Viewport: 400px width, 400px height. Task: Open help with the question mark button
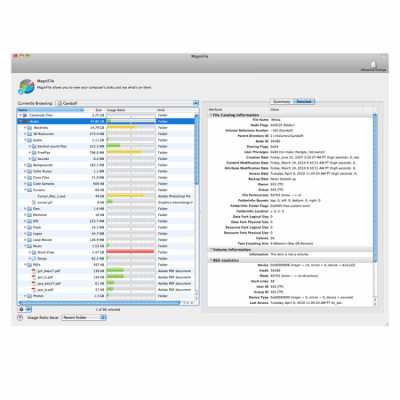pos(20,318)
